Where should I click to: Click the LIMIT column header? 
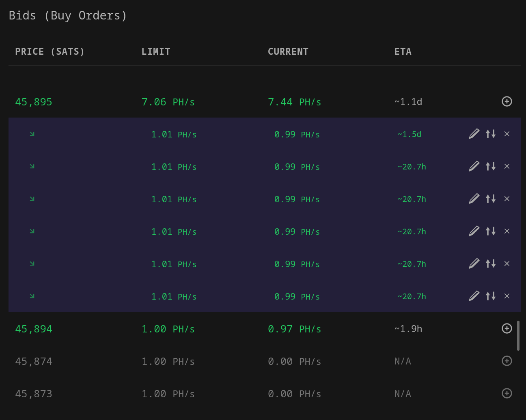point(156,51)
